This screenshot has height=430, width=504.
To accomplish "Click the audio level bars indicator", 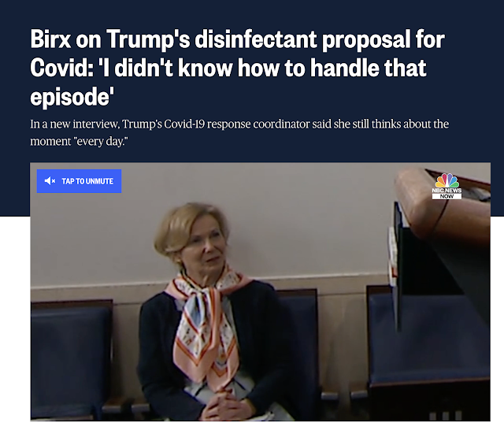I will pyautogui.click(x=446, y=415).
